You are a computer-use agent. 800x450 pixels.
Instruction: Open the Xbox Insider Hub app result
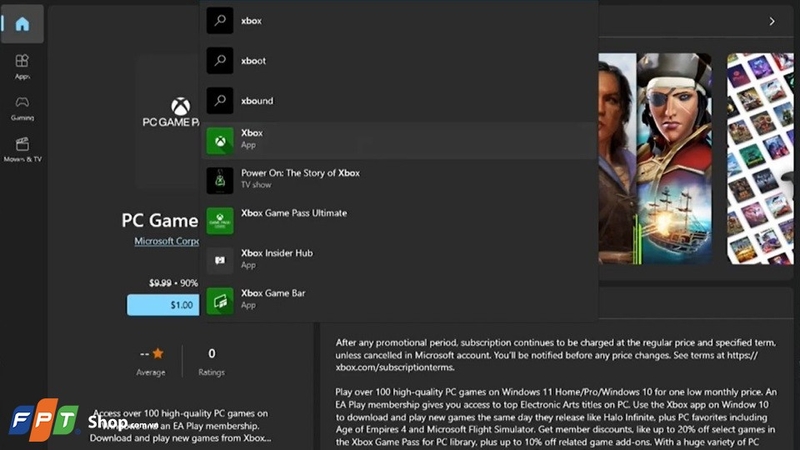(x=398, y=260)
